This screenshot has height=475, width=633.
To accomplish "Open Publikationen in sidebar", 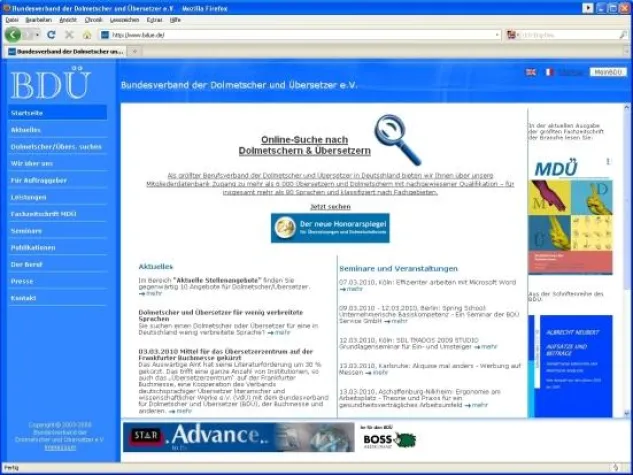I will (x=57, y=247).
